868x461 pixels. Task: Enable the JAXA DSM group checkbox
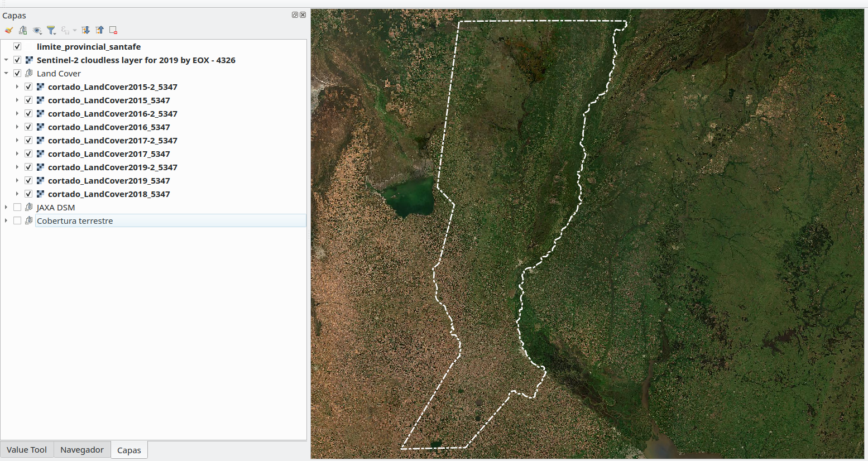pos(17,208)
